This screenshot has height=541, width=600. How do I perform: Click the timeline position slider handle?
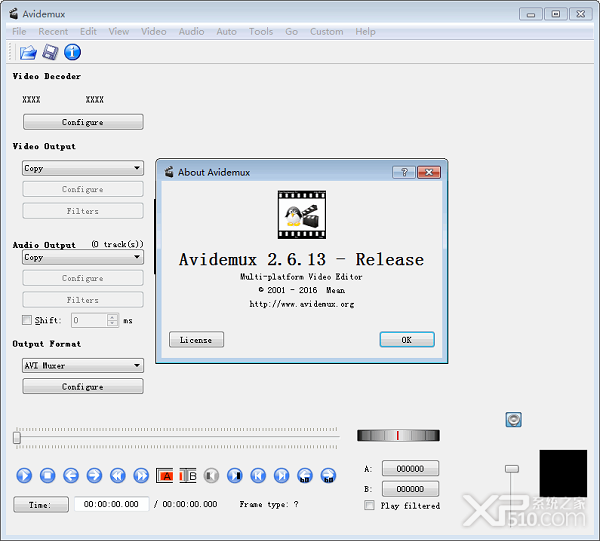click(x=17, y=438)
